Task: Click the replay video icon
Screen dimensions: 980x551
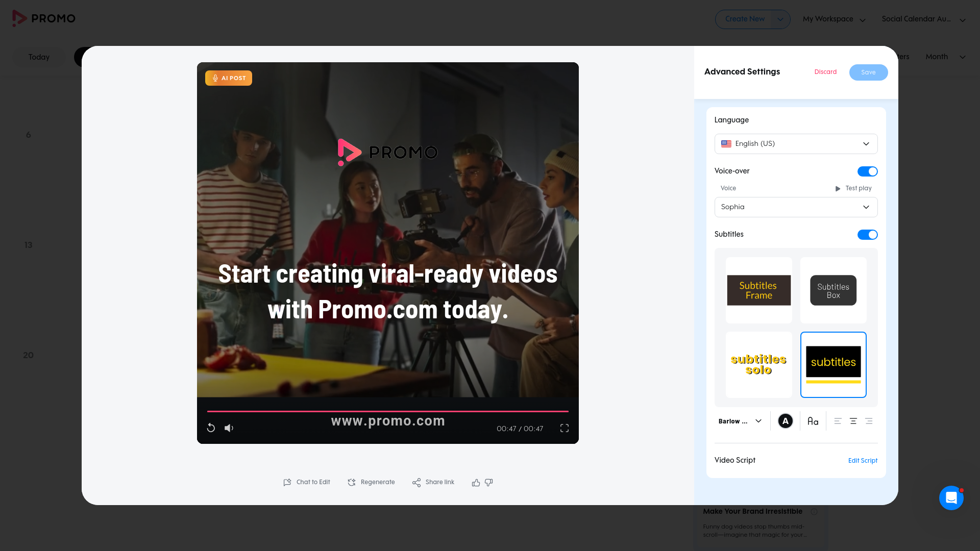Action: [x=211, y=428]
